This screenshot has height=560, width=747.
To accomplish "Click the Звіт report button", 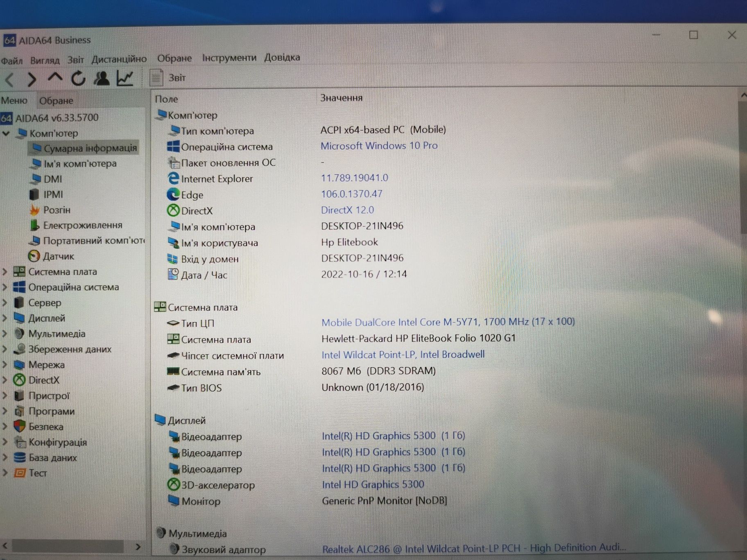I will (x=168, y=77).
